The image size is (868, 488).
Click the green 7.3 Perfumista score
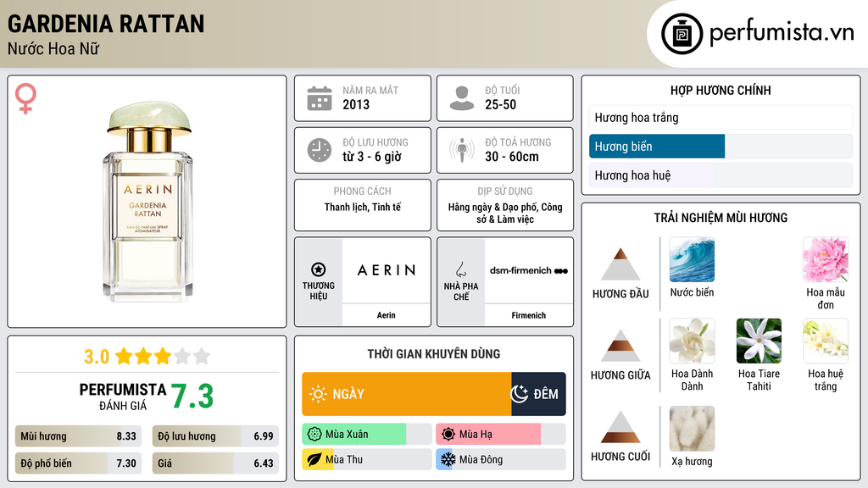[x=192, y=396]
